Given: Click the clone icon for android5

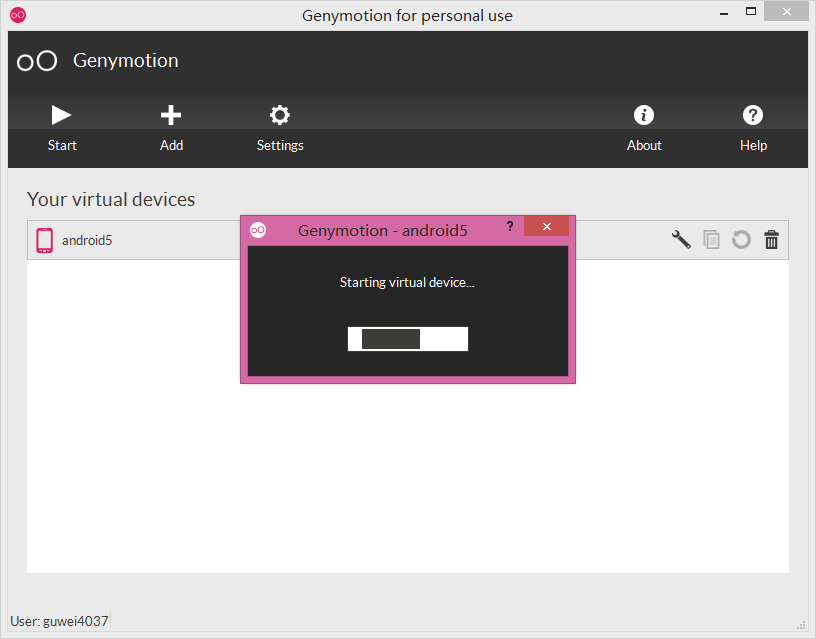Looking at the screenshot, I should (711, 240).
